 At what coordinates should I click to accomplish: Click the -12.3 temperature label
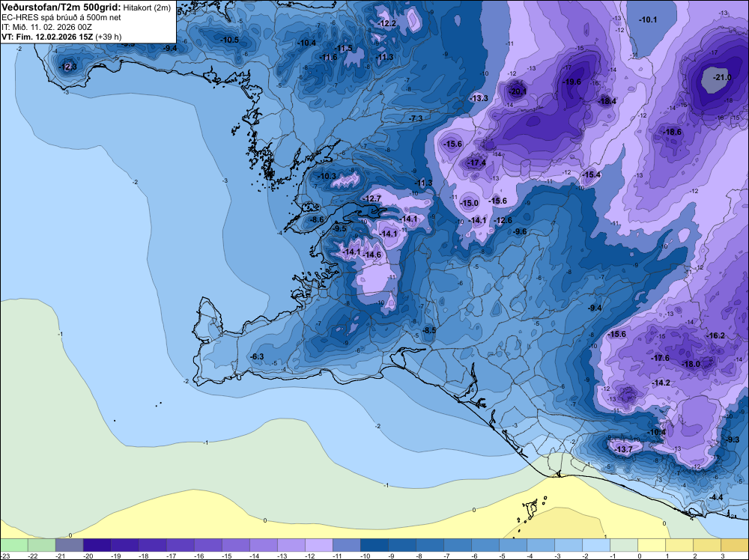[x=67, y=67]
